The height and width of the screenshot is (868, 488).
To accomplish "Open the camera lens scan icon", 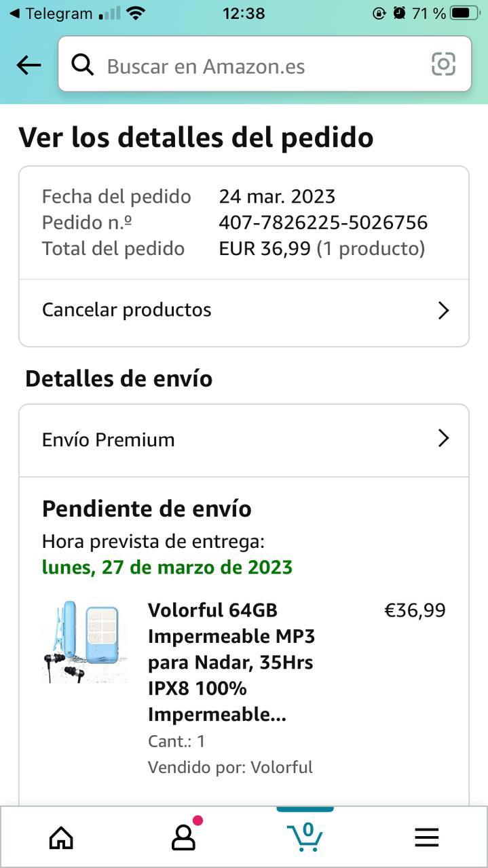I will [x=443, y=64].
